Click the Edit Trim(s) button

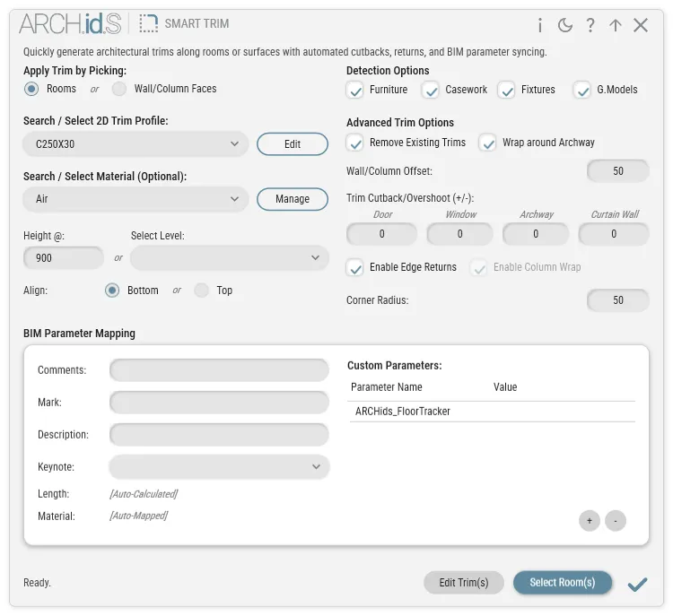coord(464,583)
